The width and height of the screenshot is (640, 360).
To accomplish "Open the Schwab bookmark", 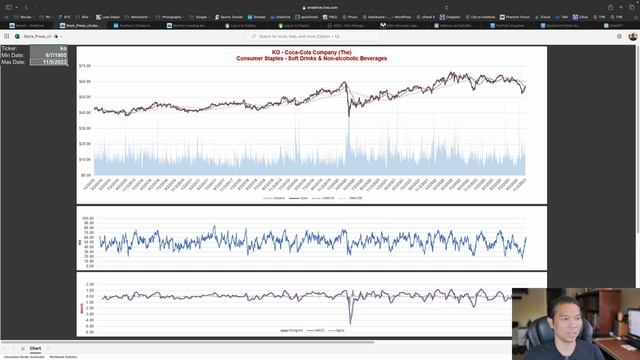I will pyautogui.click(x=257, y=17).
